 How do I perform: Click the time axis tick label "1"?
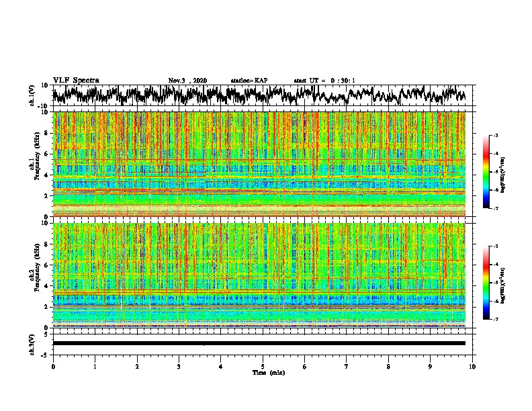coord(95,367)
